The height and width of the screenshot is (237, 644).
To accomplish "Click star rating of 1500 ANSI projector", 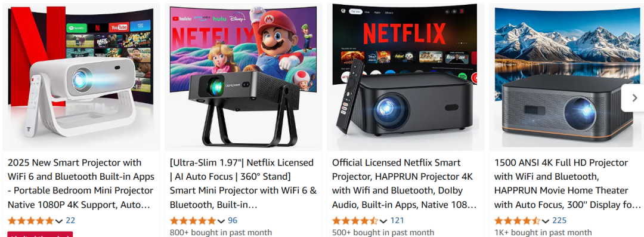I will (518, 220).
